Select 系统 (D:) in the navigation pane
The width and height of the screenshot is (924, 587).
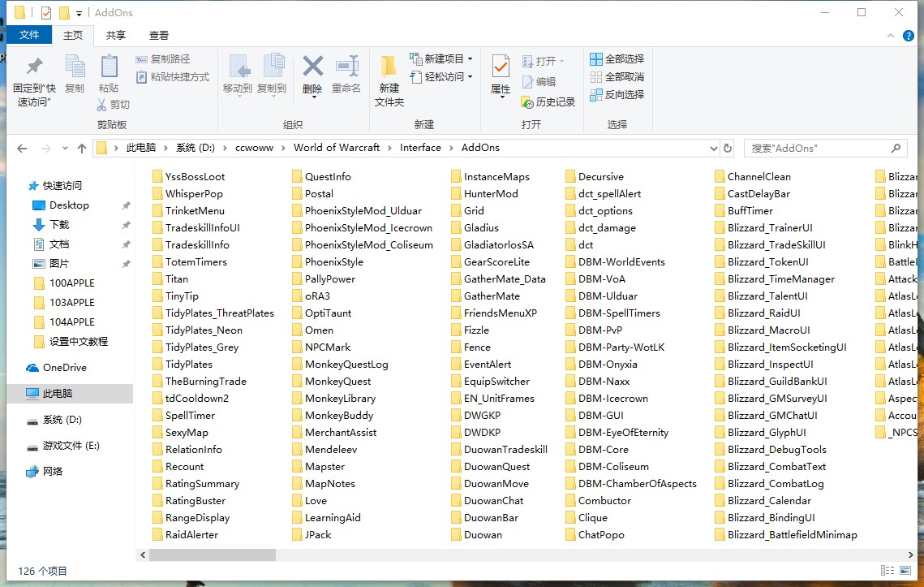62,420
